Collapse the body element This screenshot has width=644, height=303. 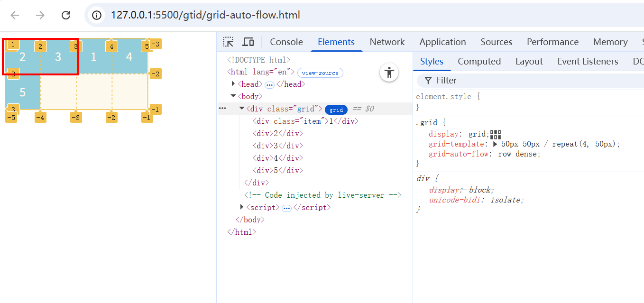click(233, 96)
